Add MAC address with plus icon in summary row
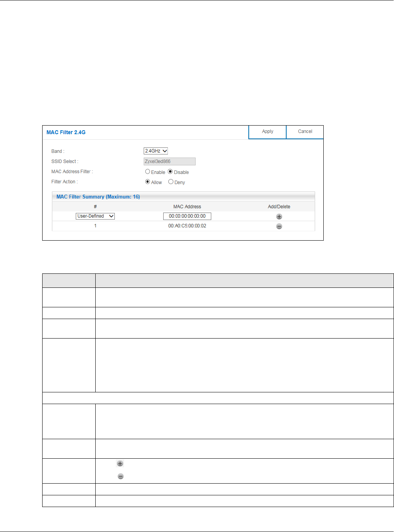 click(x=279, y=216)
